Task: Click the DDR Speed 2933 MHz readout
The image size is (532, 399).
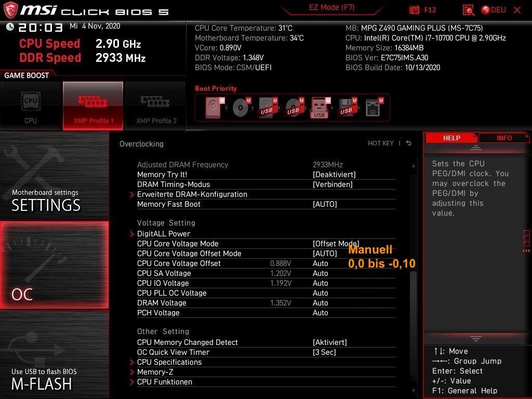Action: [83, 58]
